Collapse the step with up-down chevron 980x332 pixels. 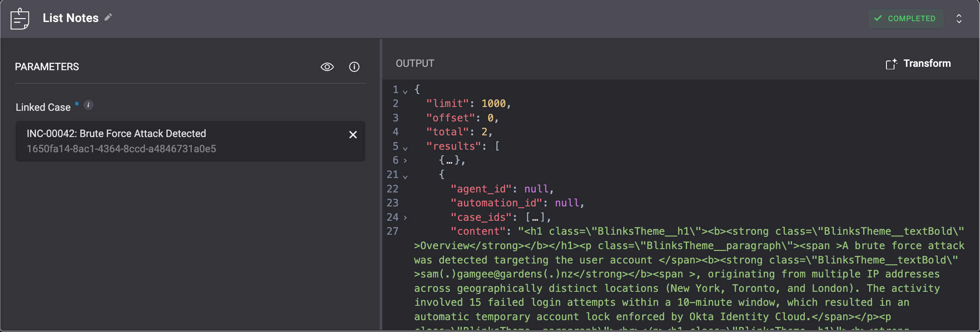coord(959,19)
